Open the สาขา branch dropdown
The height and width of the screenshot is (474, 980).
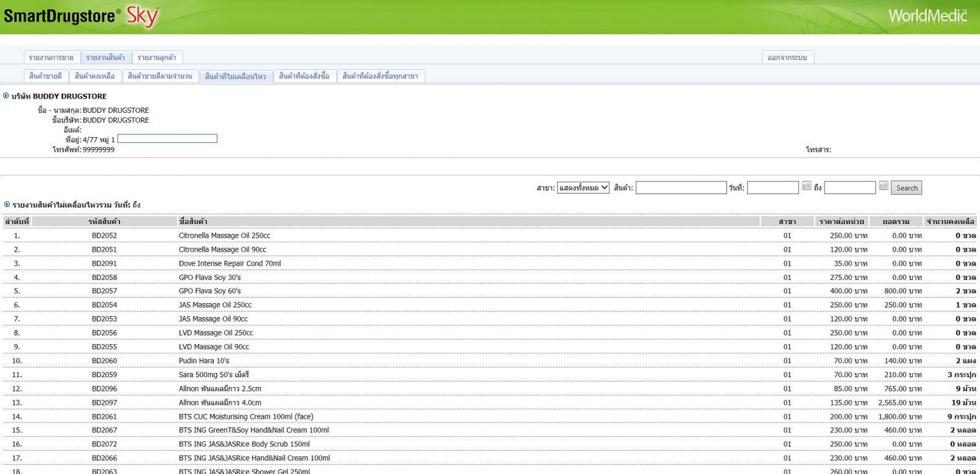583,187
